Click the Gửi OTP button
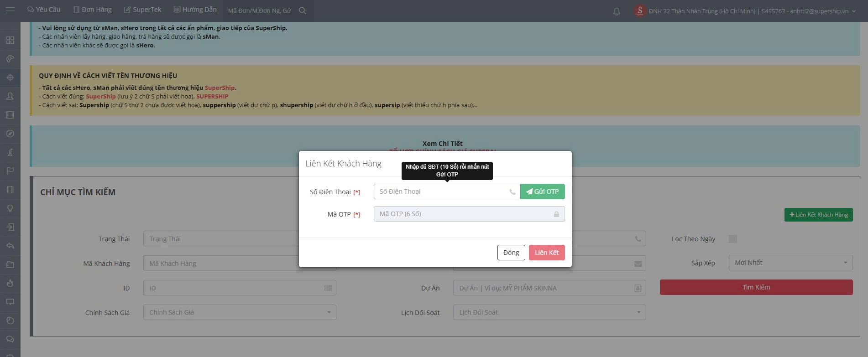 pyautogui.click(x=543, y=191)
